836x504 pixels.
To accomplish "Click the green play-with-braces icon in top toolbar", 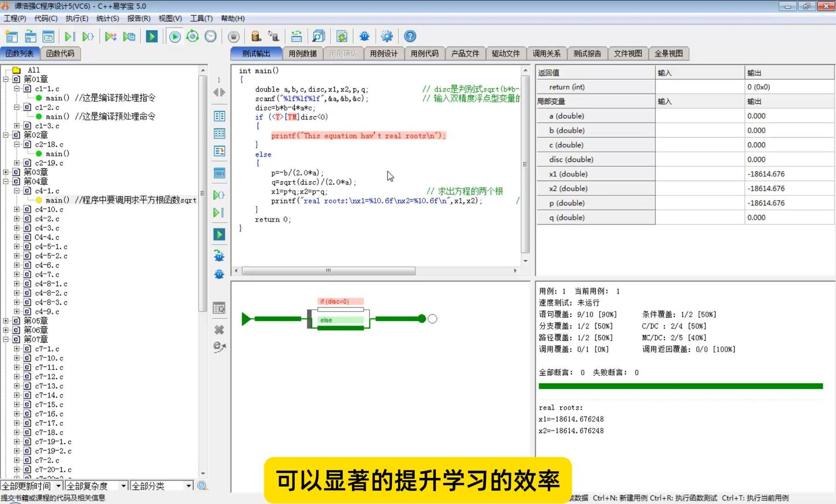I will click(88, 36).
